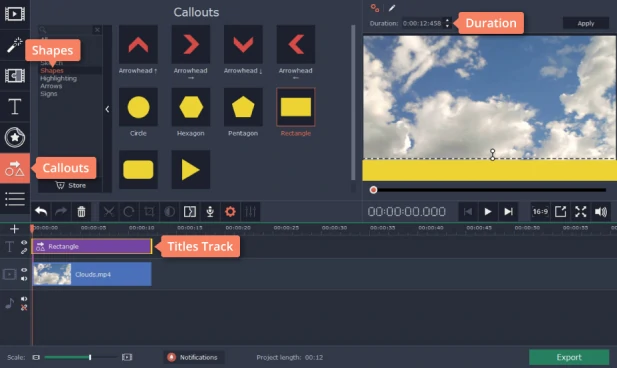Open clip properties orange gear icon

230,212
